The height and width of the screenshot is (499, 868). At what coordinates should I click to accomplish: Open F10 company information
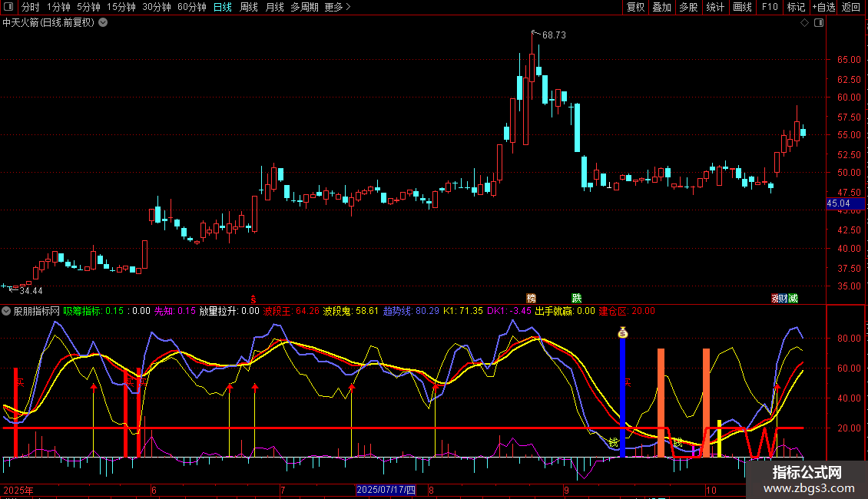(x=770, y=7)
